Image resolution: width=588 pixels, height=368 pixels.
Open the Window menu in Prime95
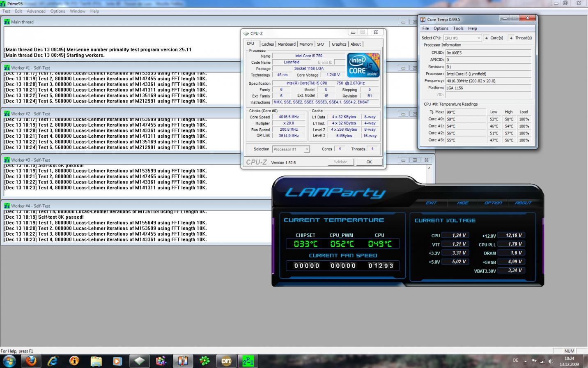(78, 11)
